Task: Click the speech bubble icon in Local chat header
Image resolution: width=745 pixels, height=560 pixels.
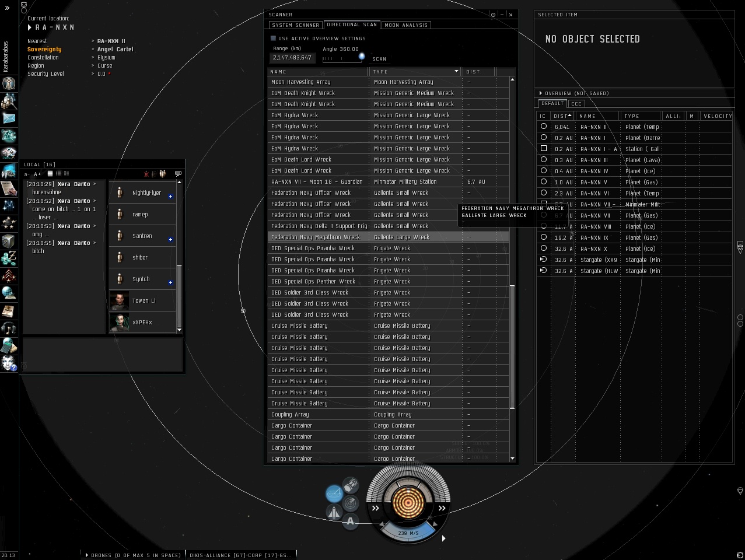Action: tap(178, 173)
